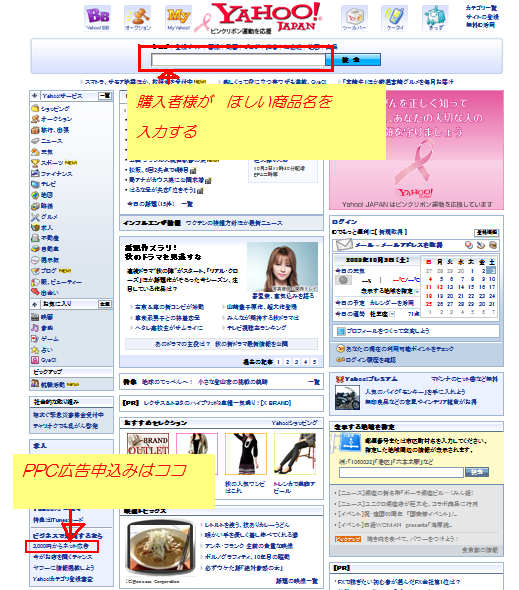Click the gavel icon in the mail row
519x590 pixels.
click(481, 245)
